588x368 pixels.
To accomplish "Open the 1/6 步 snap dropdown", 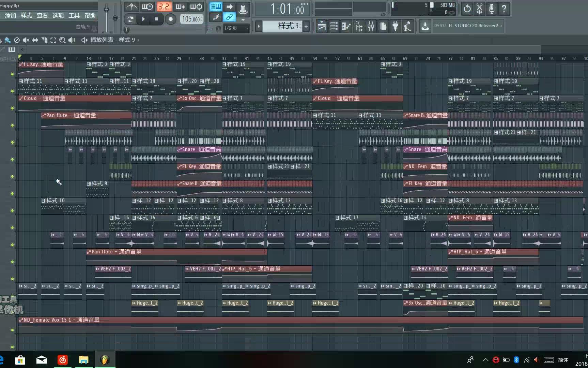I will click(x=236, y=28).
